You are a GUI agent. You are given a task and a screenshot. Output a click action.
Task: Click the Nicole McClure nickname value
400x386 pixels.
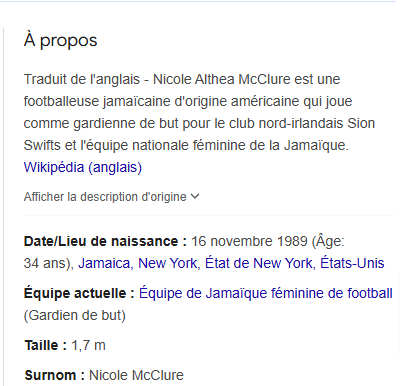pyautogui.click(x=136, y=375)
